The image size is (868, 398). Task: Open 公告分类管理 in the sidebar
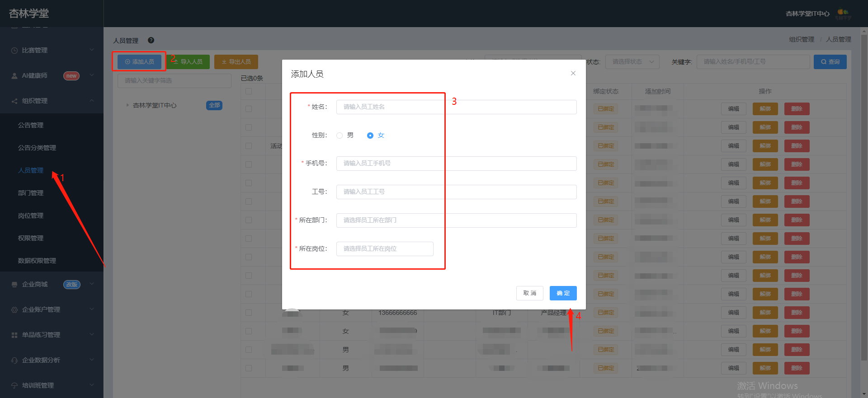click(37, 148)
